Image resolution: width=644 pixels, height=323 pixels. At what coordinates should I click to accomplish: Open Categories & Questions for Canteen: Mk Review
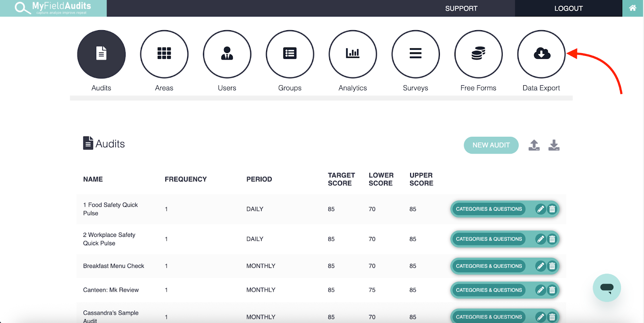click(x=489, y=290)
